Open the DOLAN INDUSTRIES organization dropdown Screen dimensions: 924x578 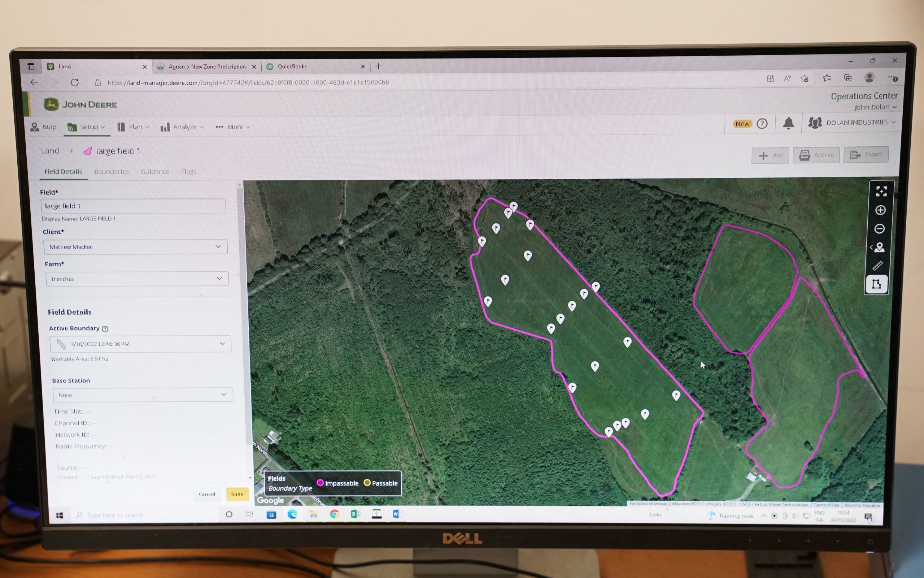point(852,122)
